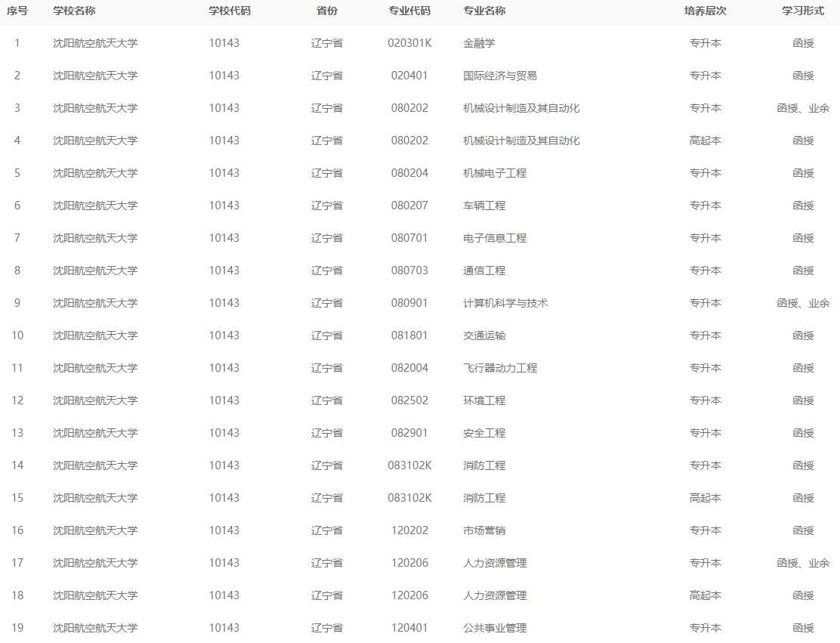Select 市场营销 major cell
The height and width of the screenshot is (643, 840).
484,530
